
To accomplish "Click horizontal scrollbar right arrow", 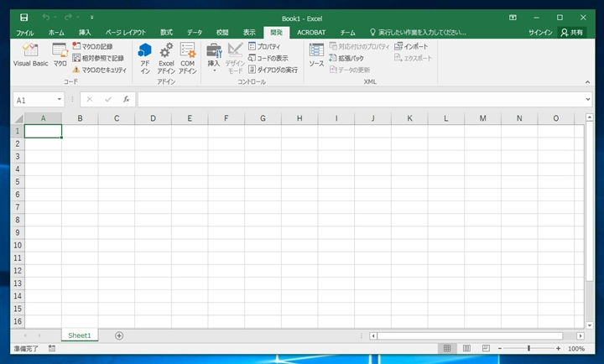I will (x=581, y=335).
